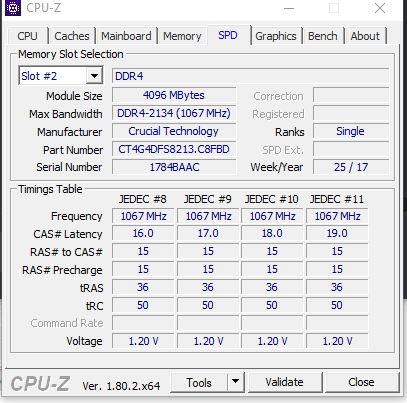Open the Graphics tab
407x403 pixels.
tap(276, 36)
